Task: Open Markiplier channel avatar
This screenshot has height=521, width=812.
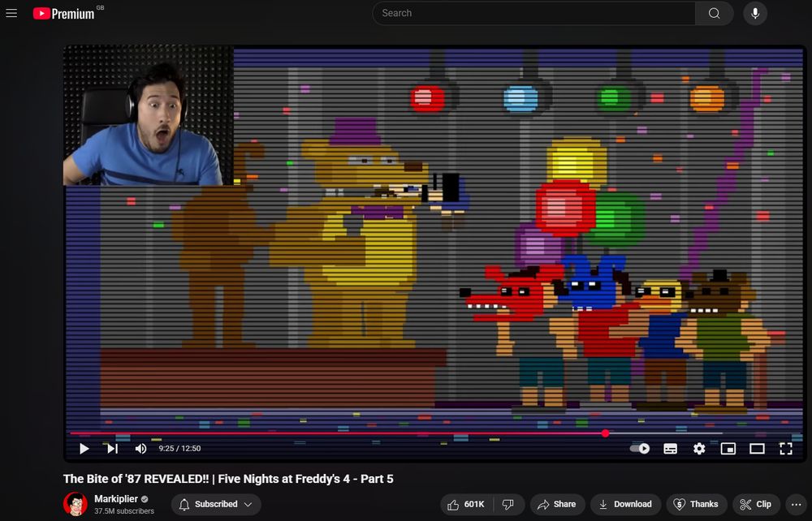Action: 76,504
